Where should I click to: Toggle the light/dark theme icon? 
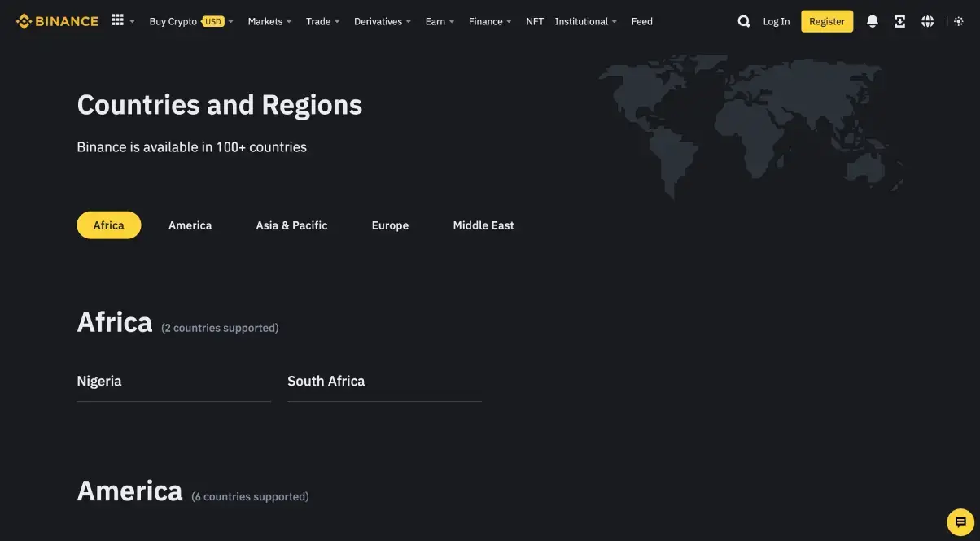[x=959, y=22]
